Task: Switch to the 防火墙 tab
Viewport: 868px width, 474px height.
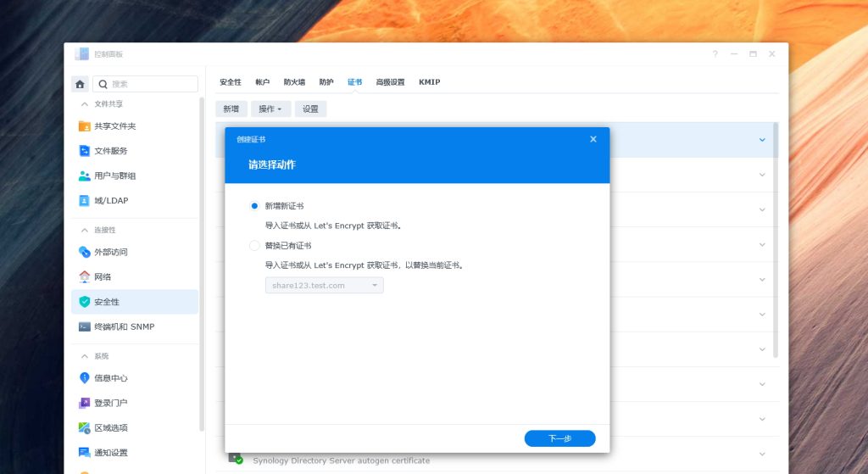Action: 294,82
